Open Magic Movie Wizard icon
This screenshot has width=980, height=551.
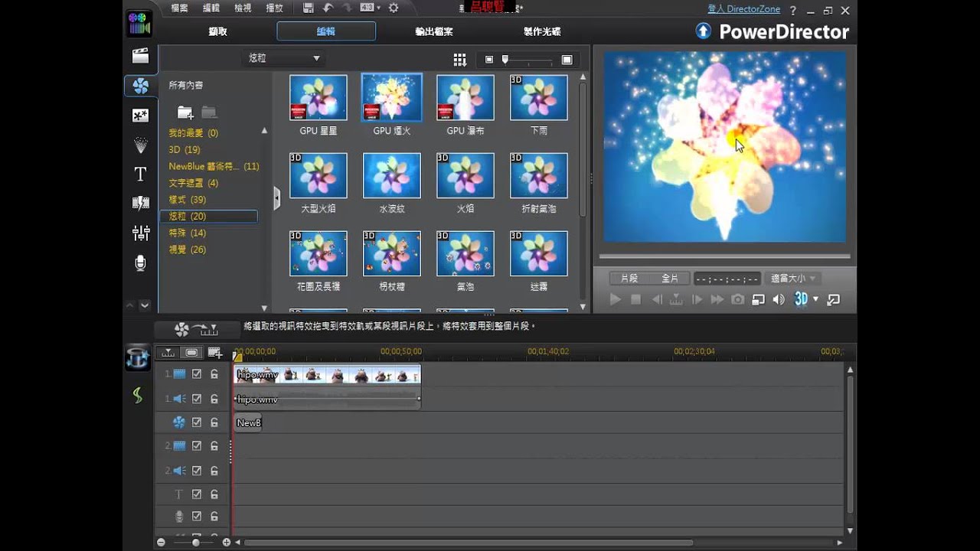(137, 358)
